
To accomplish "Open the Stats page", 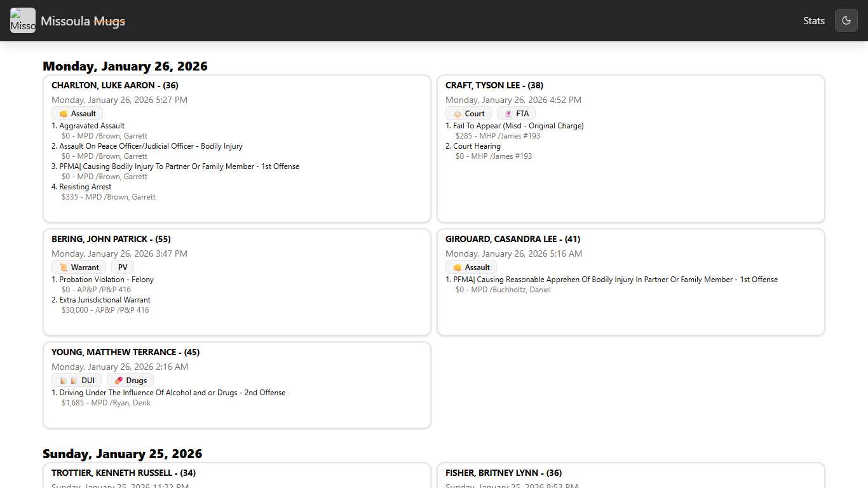I will coord(813,20).
